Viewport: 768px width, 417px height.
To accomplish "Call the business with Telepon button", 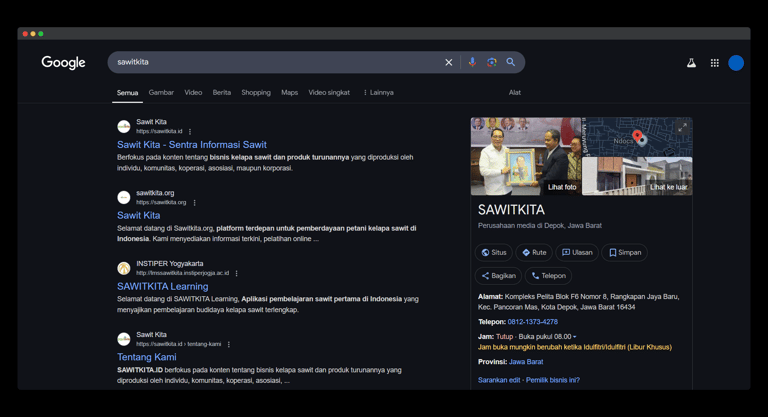I will click(x=549, y=276).
